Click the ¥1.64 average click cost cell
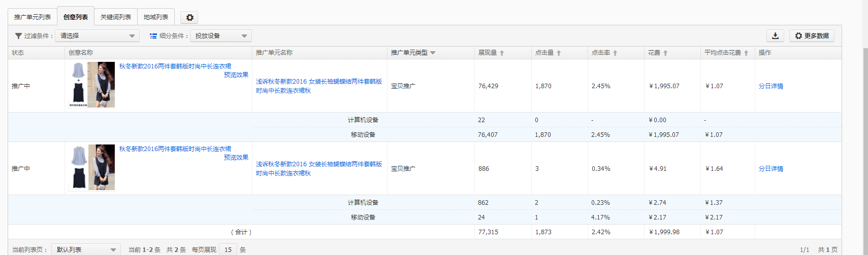The width and height of the screenshot is (868, 255). click(714, 169)
